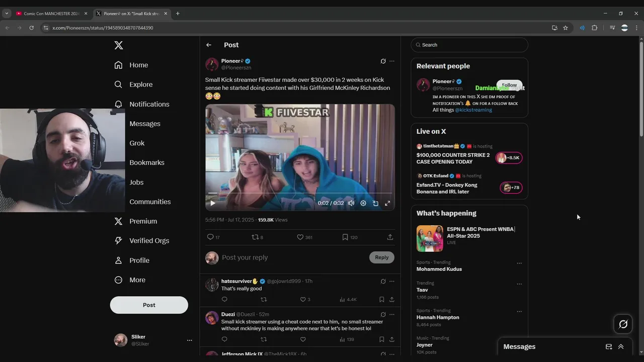644x362 pixels.
Task: Open account menu dots next to Sliker
Action: 190,340
